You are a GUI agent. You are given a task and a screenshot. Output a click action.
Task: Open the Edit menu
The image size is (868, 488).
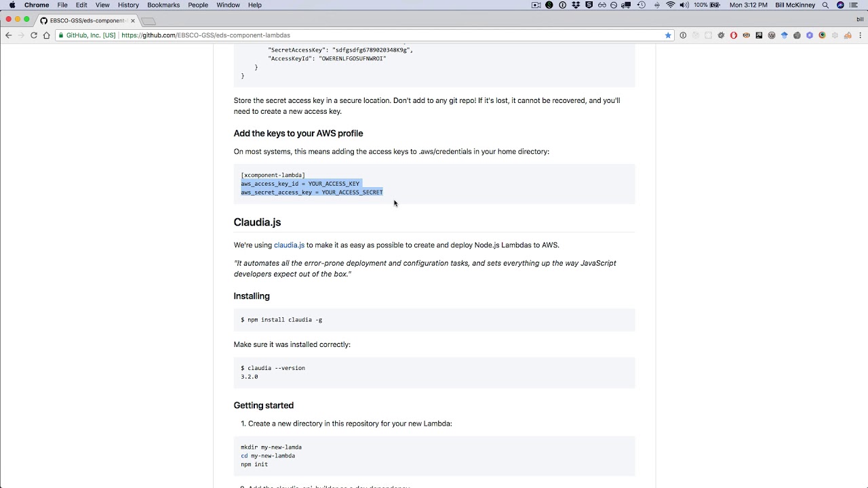pyautogui.click(x=81, y=5)
